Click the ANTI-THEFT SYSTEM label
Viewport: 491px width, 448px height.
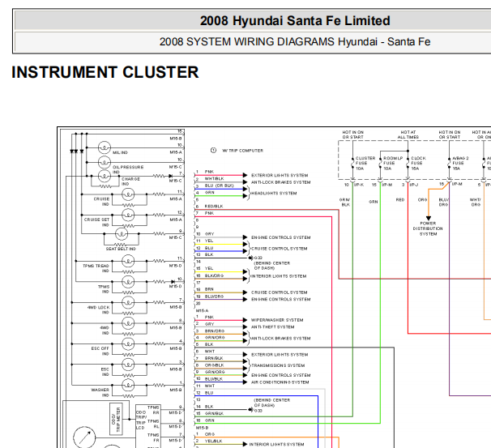coord(273,326)
